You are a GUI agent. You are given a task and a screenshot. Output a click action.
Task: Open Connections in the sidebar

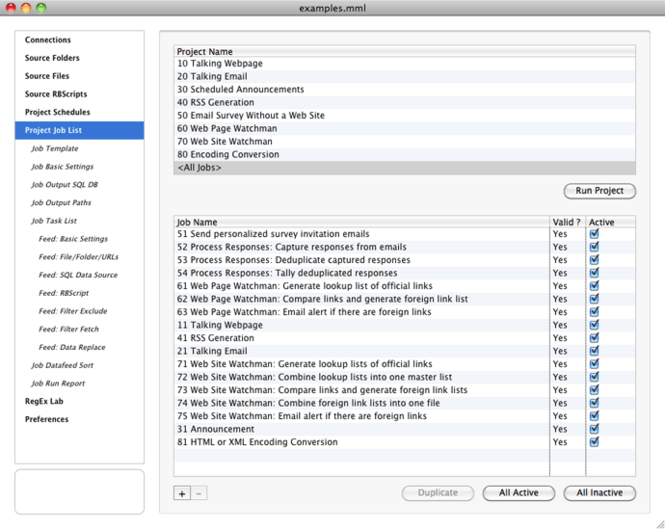click(x=79, y=40)
